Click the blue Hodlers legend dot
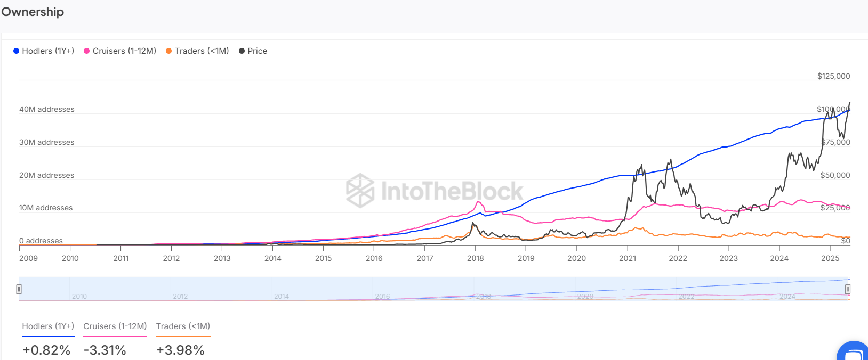This screenshot has height=360, width=868. click(x=17, y=51)
